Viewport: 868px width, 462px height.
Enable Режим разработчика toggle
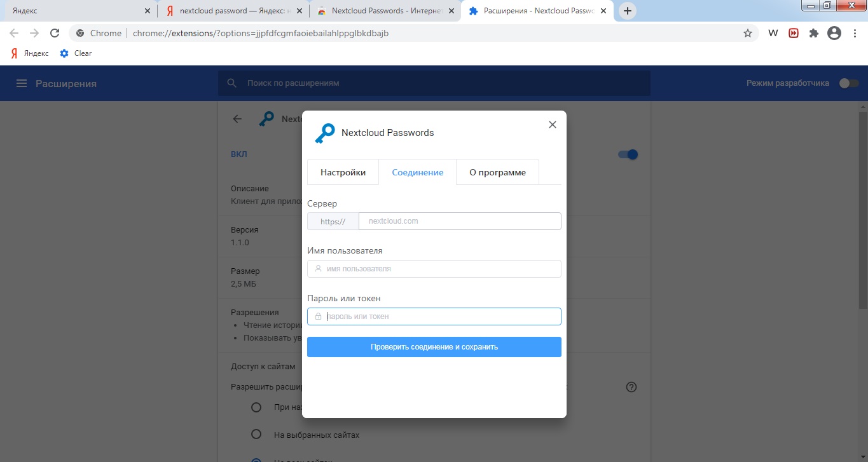[849, 83]
